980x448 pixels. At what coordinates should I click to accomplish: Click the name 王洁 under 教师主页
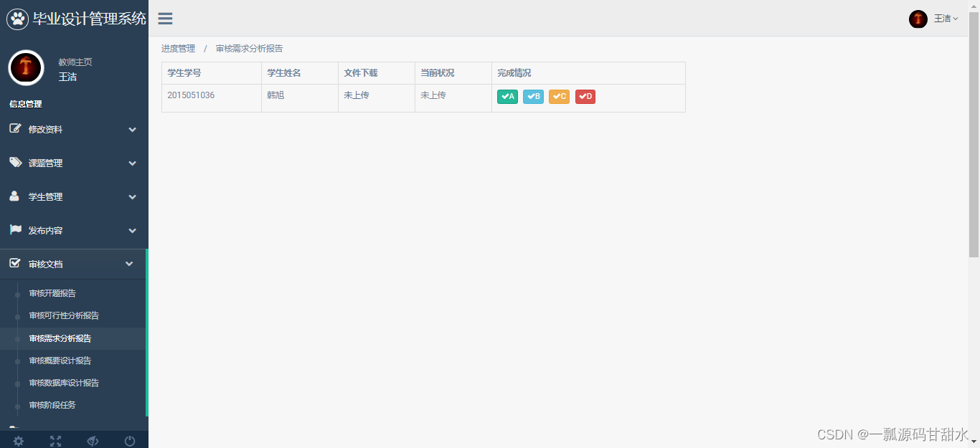[x=67, y=77]
